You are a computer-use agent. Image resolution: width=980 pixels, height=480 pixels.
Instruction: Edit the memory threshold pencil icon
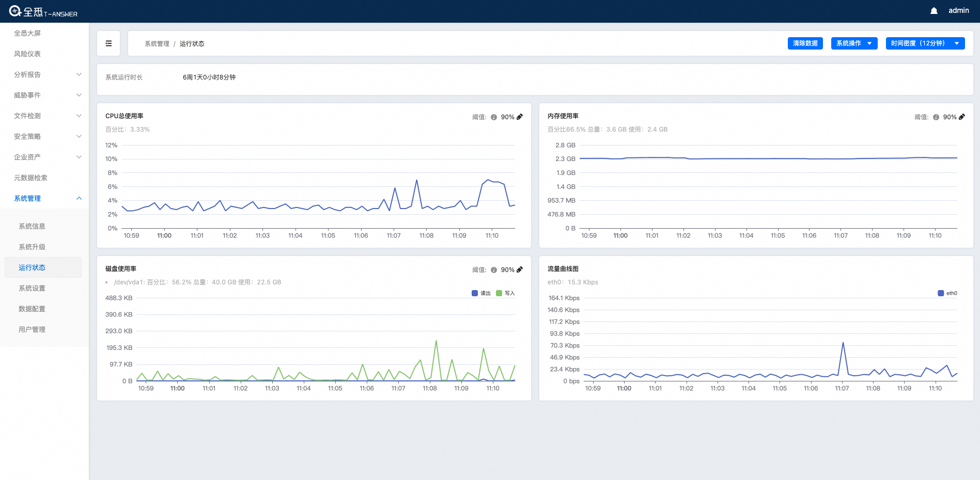962,117
